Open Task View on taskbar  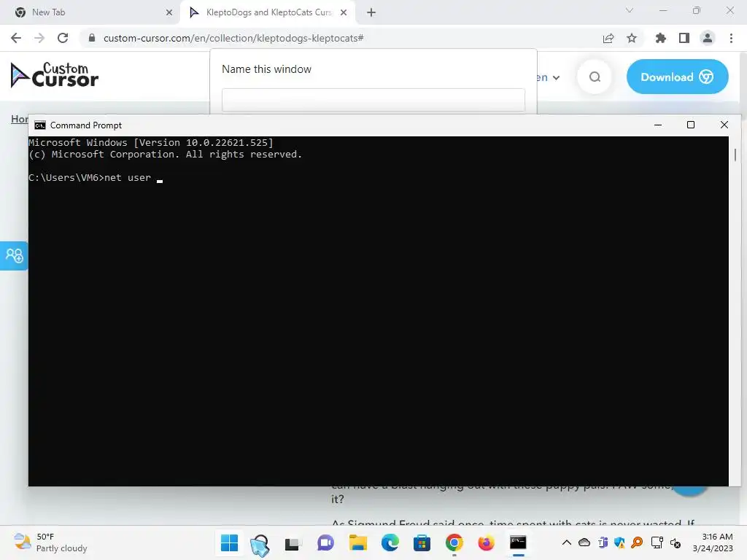[293, 542]
